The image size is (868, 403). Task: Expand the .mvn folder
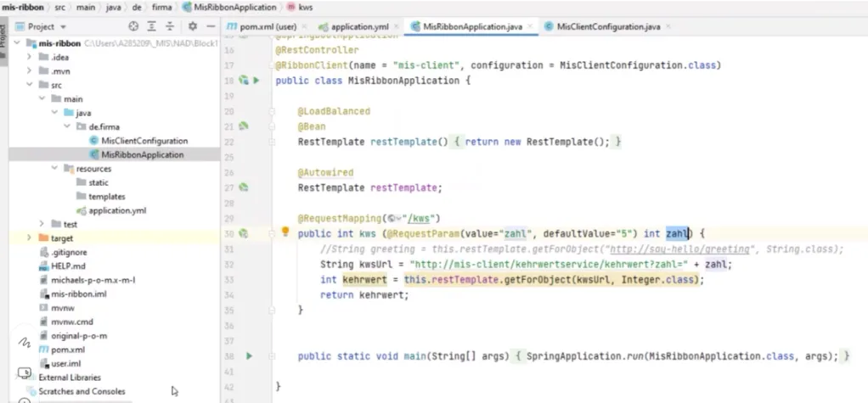[x=30, y=70]
